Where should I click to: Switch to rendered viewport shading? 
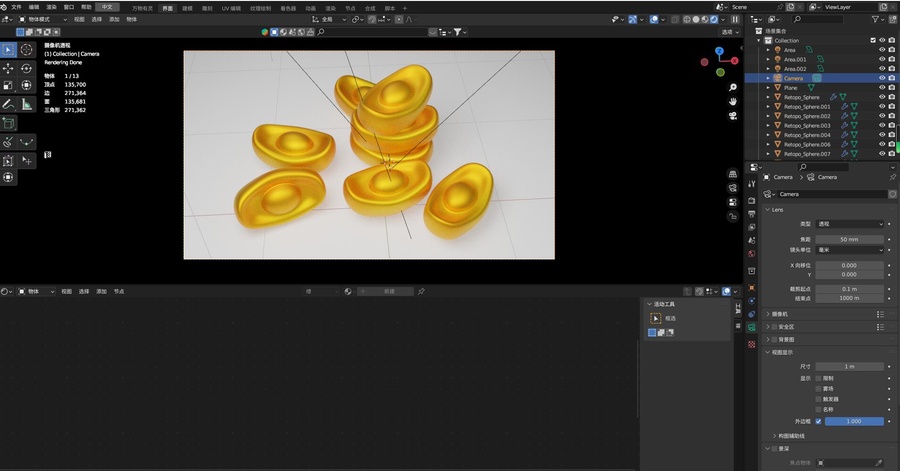(714, 19)
